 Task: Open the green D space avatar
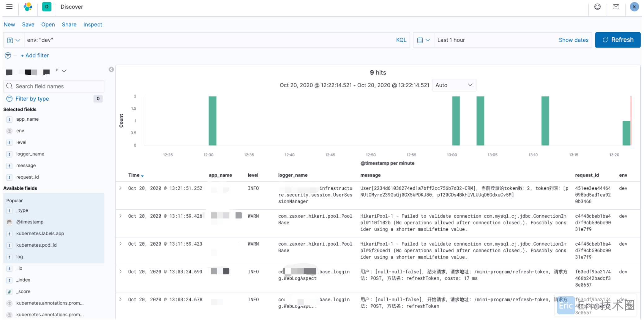coord(47,7)
